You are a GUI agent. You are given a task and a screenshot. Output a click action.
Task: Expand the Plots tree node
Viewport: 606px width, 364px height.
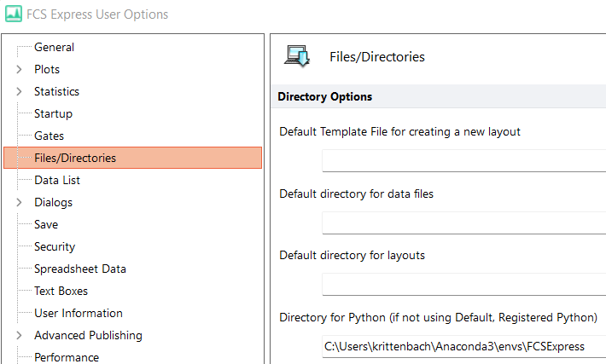point(20,70)
